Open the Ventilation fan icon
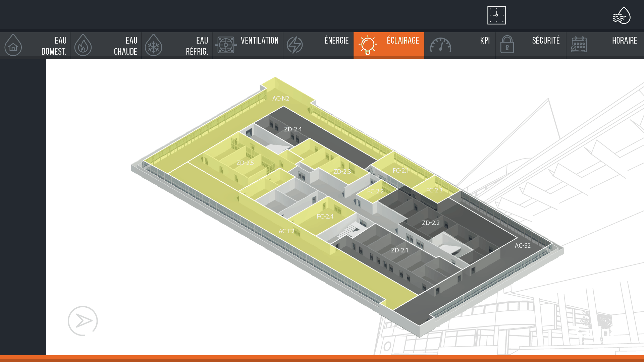Screen dimensions: 644x362 (x=226, y=45)
